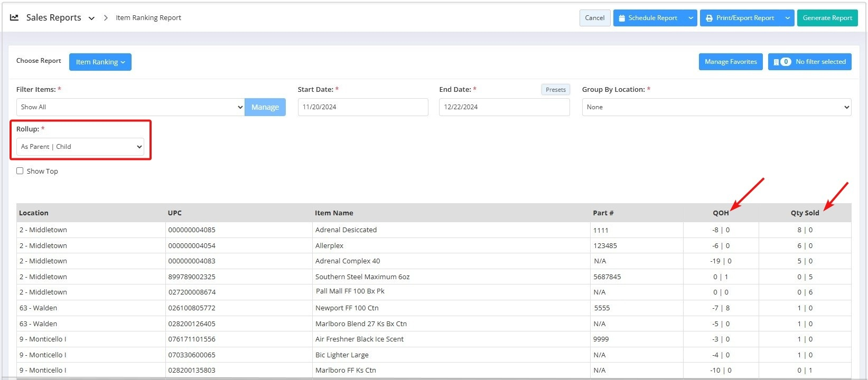The image size is (868, 380).
Task: Open the Schedule Report dropdown arrow
Action: (x=690, y=18)
